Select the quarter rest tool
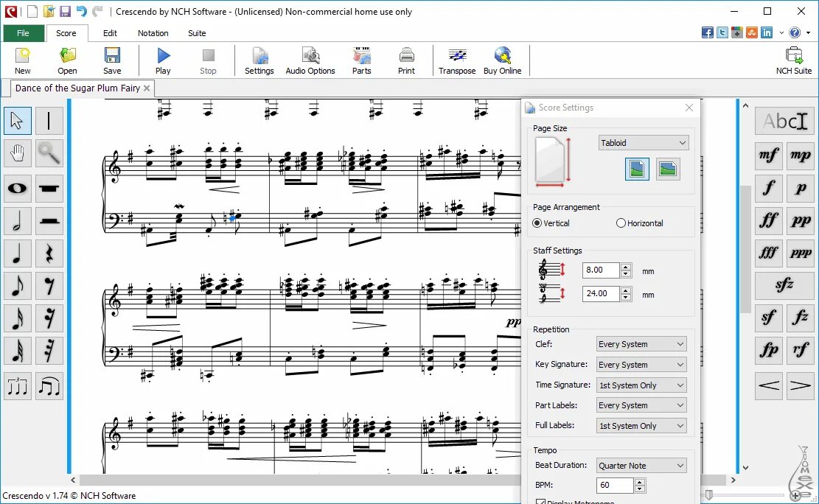Viewport: 819px width, 504px height. click(x=49, y=253)
